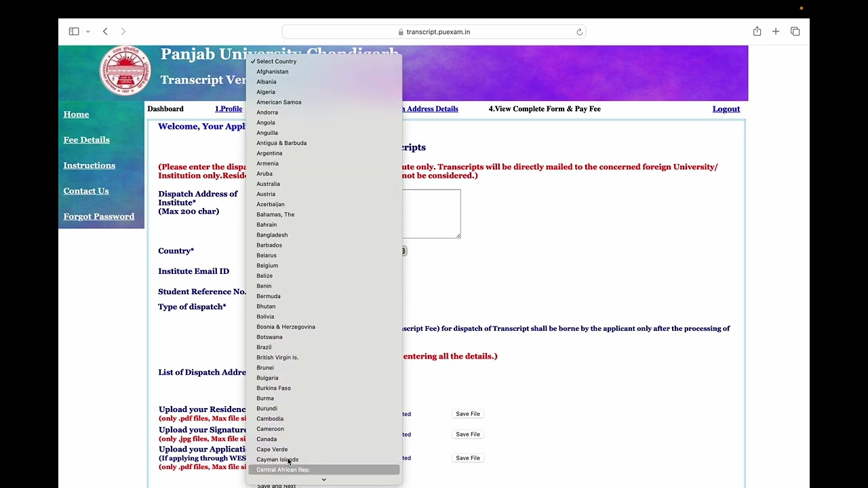868x488 pixels.
Task: Go forward with the forward arrow
Action: pyautogui.click(x=123, y=31)
